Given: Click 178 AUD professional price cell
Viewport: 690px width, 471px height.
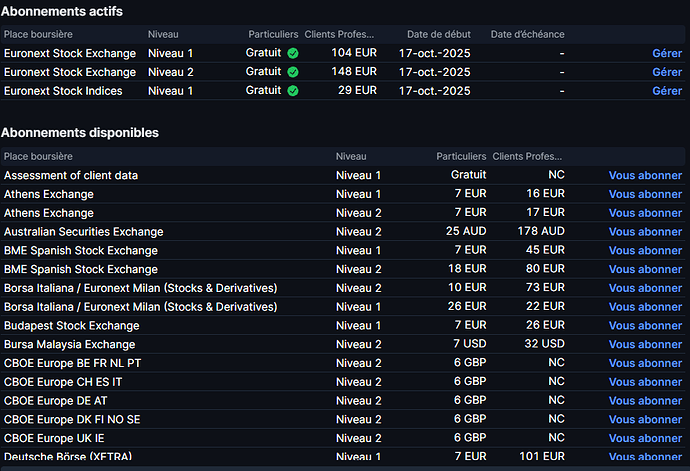Looking at the screenshot, I should tap(541, 231).
